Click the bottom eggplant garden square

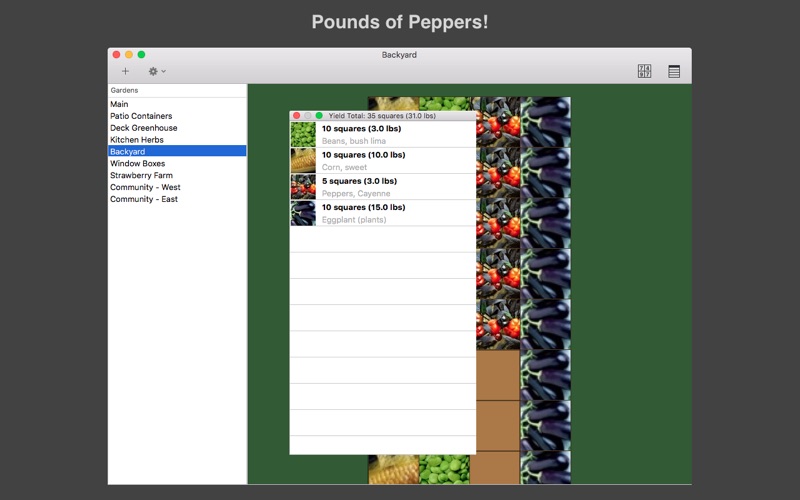(545, 467)
